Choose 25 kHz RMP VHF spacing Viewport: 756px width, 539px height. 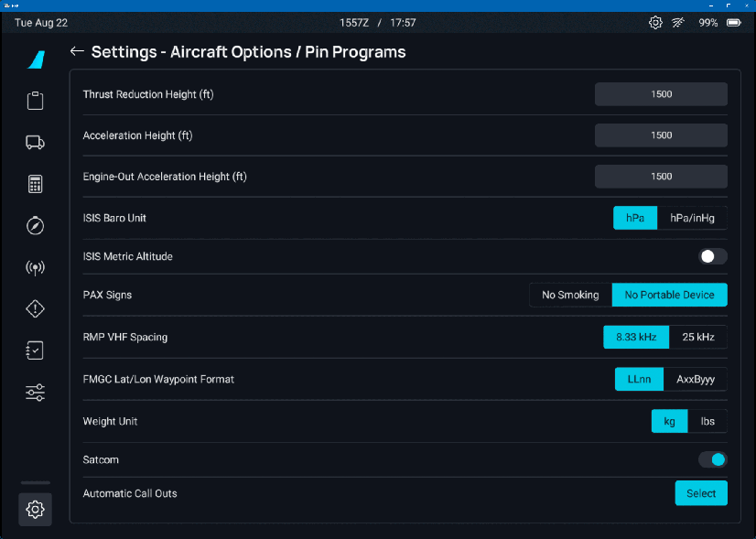coord(698,337)
